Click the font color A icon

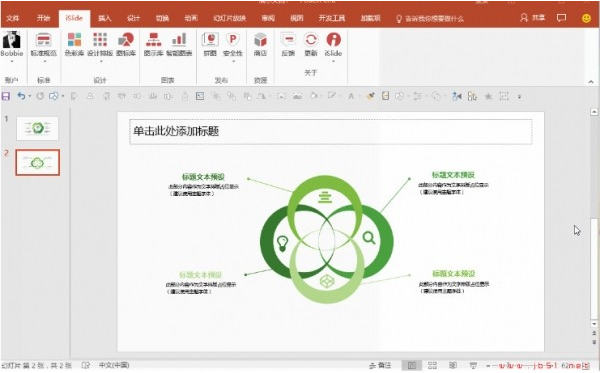pos(351,96)
